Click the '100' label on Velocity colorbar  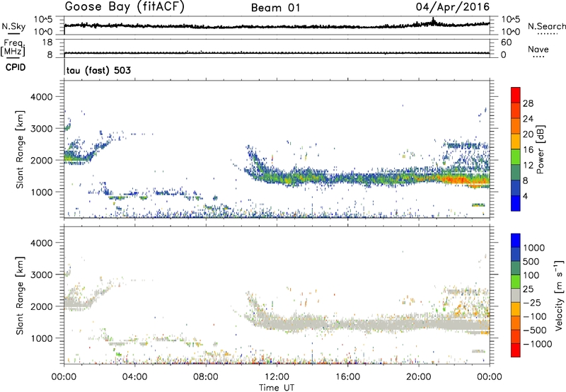click(531, 275)
